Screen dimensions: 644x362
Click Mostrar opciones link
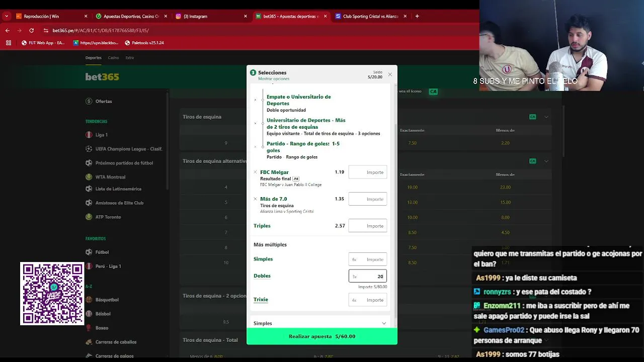point(274,79)
